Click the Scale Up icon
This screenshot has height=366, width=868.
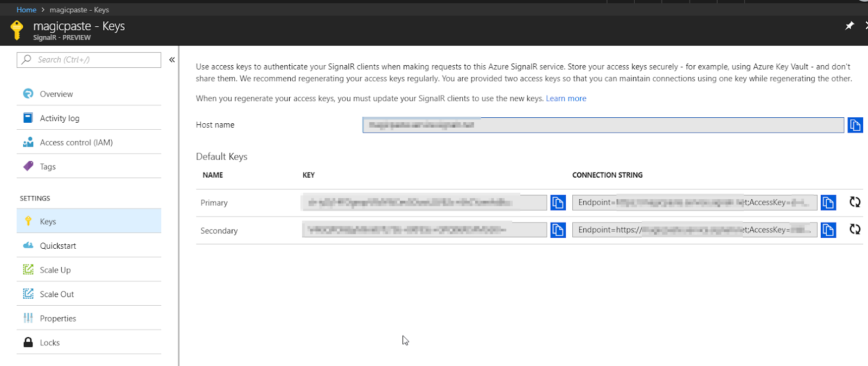(28, 269)
